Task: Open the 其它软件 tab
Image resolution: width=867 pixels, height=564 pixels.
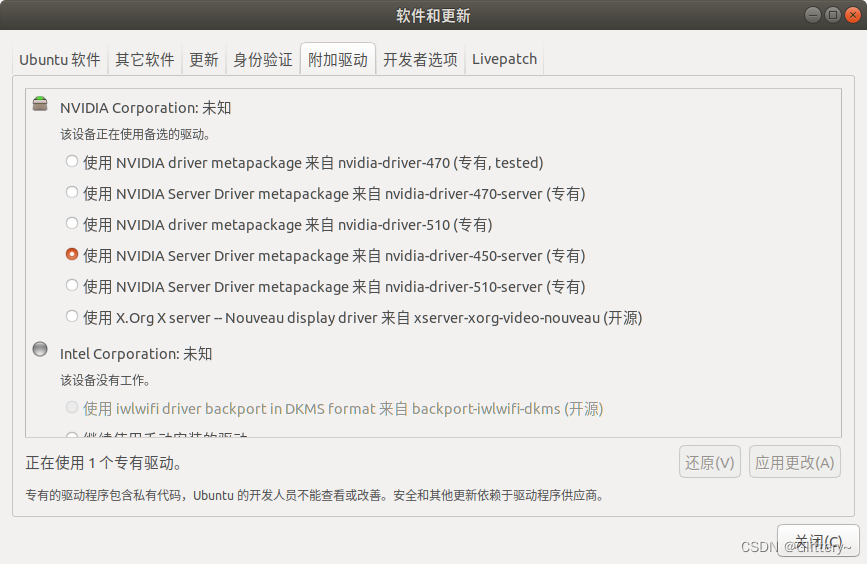Action: click(x=145, y=59)
